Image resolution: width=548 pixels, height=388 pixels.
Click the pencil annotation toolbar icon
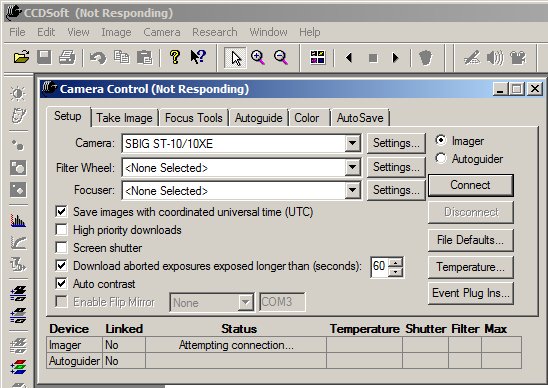471,58
